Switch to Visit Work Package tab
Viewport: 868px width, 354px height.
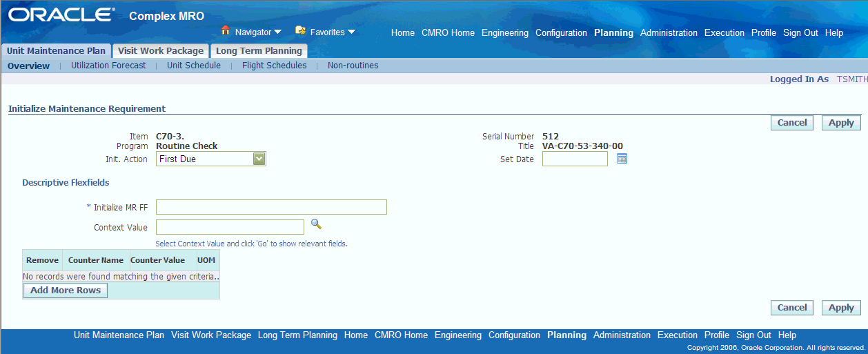pos(161,50)
